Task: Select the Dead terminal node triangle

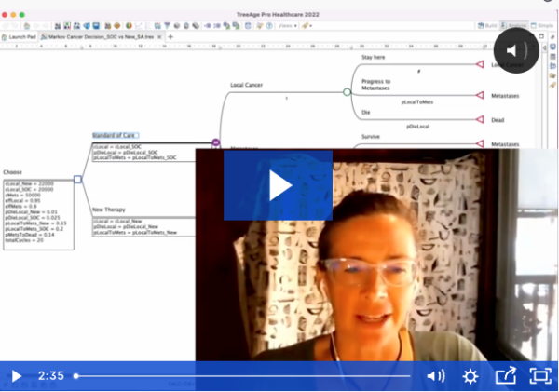Action: click(480, 119)
